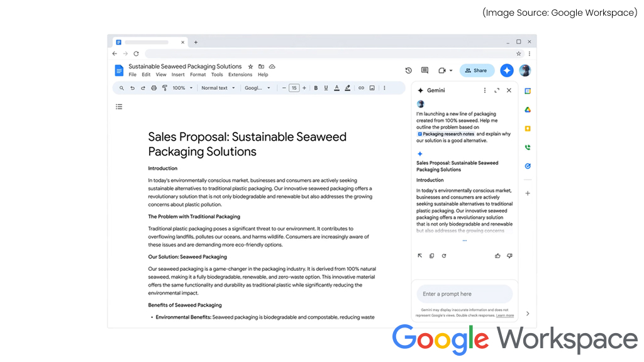Open more toolbar options
644x362 pixels.
pyautogui.click(x=384, y=88)
